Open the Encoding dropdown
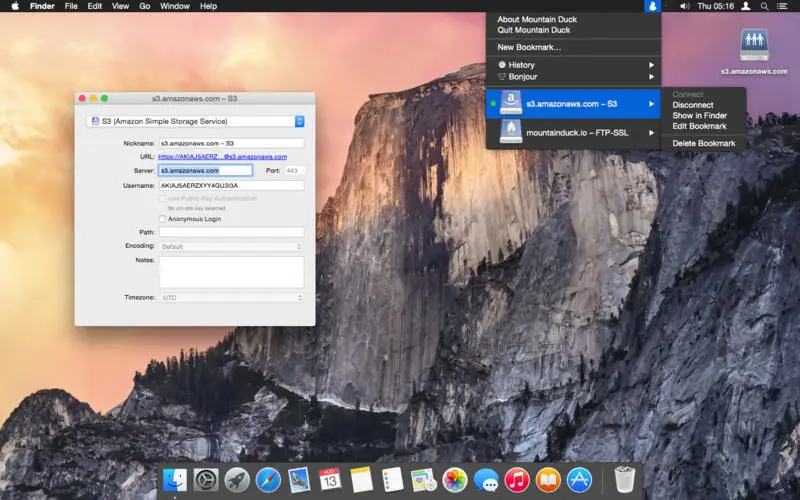 pyautogui.click(x=231, y=246)
